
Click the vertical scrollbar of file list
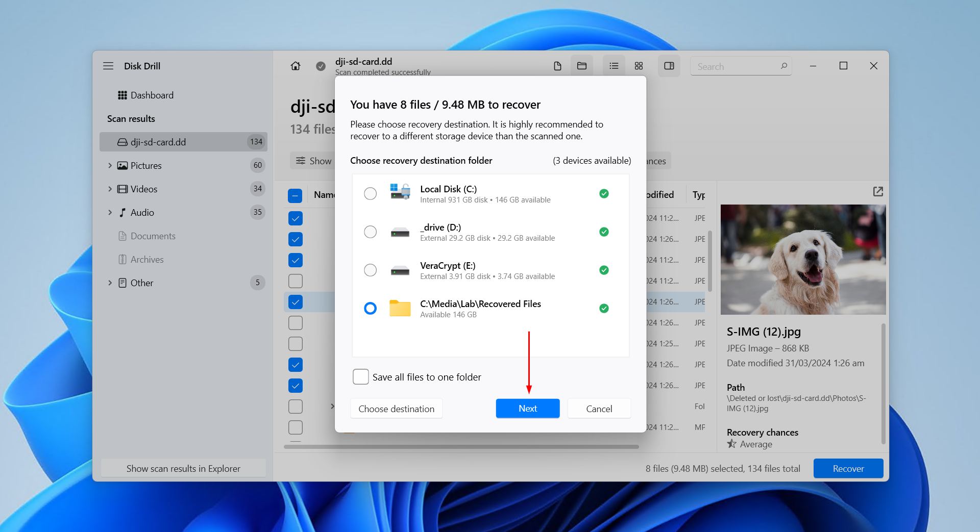(710, 260)
